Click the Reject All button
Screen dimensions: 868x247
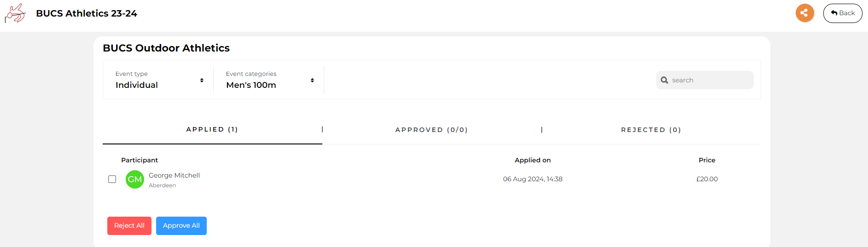pos(129,226)
